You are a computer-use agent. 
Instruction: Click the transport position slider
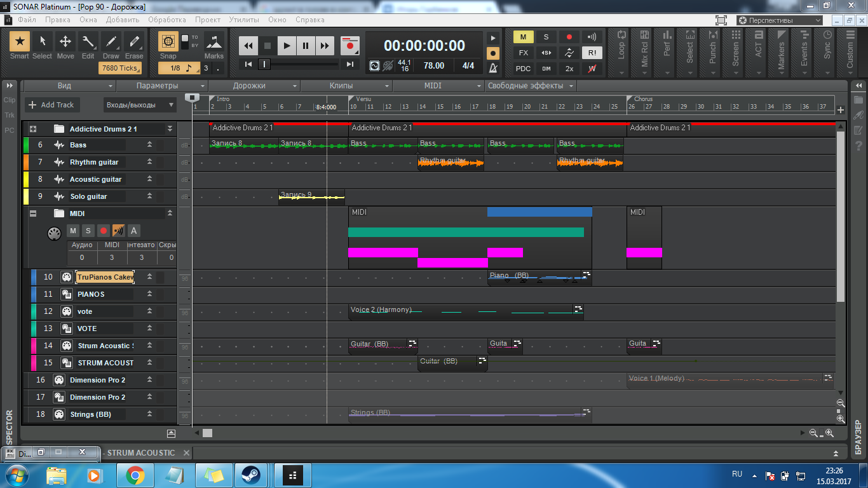click(265, 64)
